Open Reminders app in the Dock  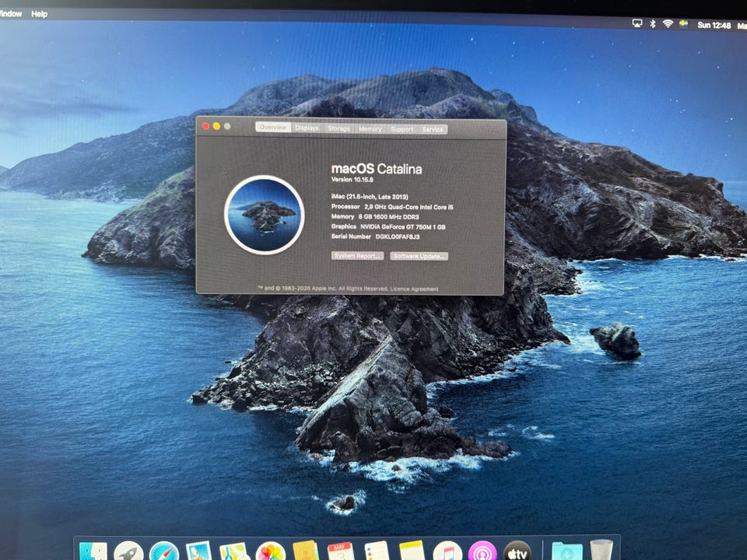[x=377, y=551]
